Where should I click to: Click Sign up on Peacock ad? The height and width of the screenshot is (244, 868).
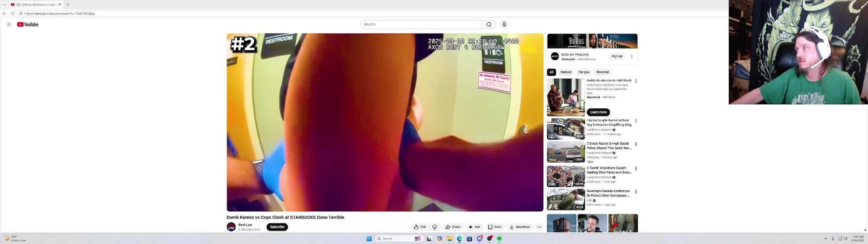pyautogui.click(x=617, y=56)
